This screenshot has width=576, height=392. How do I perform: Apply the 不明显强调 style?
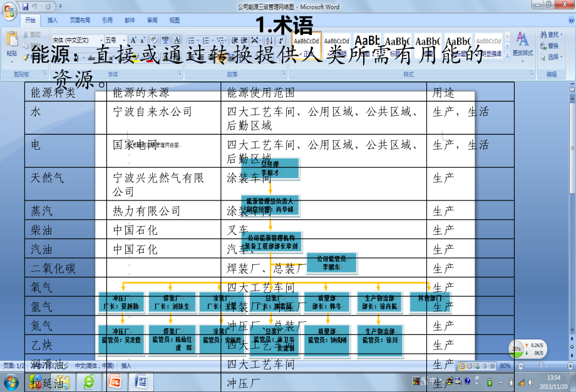pos(488,46)
